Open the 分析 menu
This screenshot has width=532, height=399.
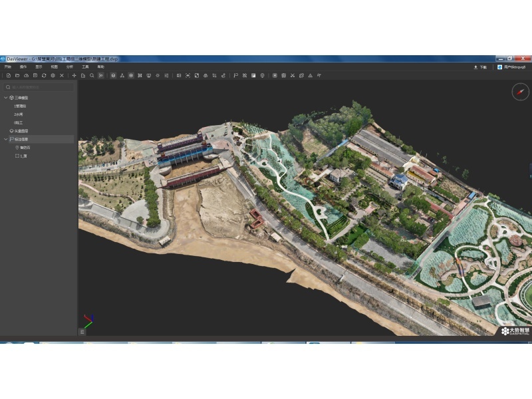tap(70, 67)
